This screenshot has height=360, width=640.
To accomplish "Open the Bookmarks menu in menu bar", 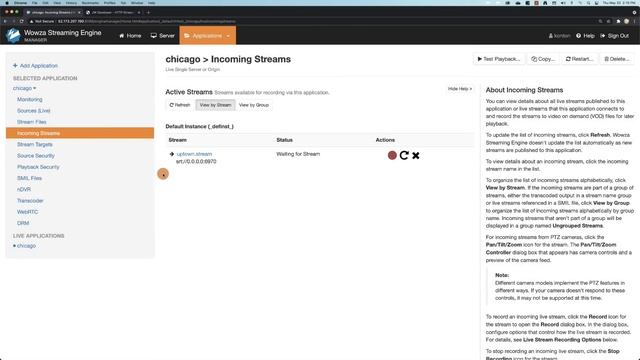I will (90, 3).
